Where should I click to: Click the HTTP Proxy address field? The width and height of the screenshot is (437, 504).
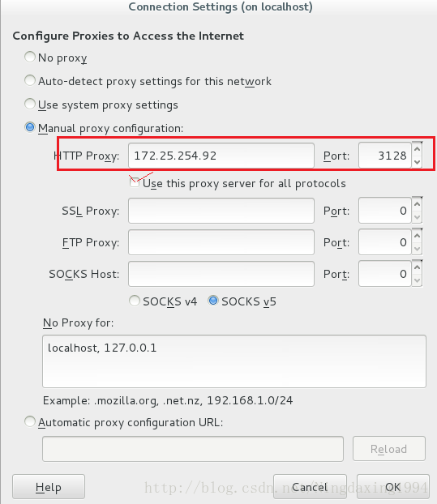(221, 156)
